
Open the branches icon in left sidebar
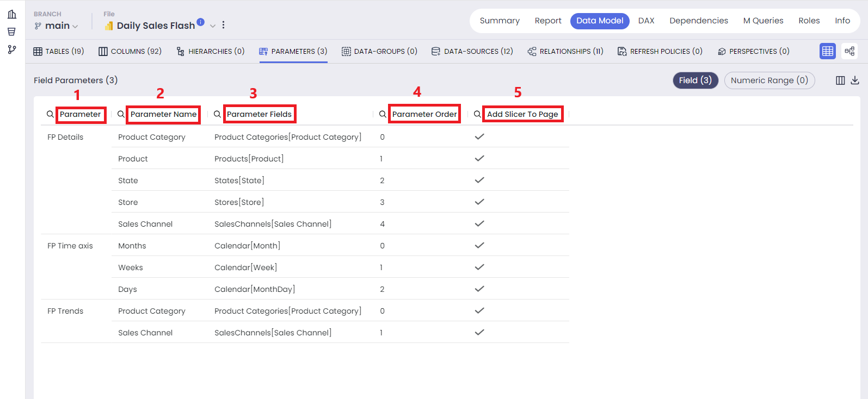point(12,49)
